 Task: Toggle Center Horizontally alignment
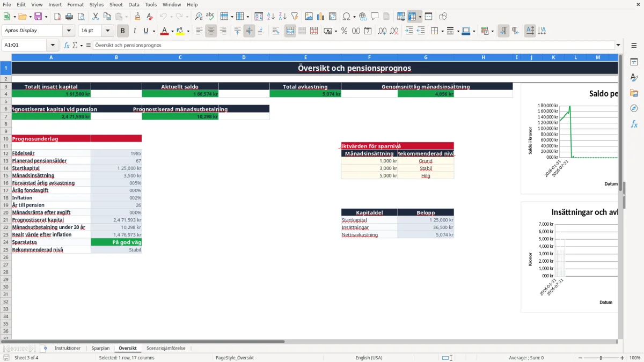tap(211, 31)
